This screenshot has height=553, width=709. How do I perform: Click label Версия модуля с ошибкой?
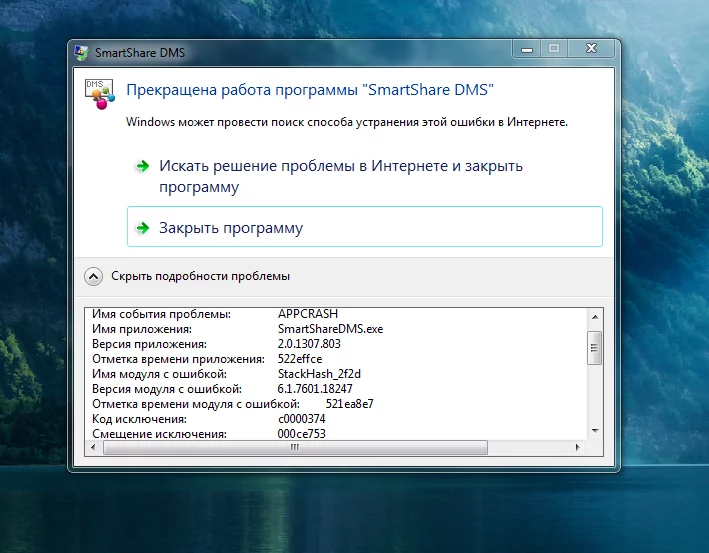[167, 388]
